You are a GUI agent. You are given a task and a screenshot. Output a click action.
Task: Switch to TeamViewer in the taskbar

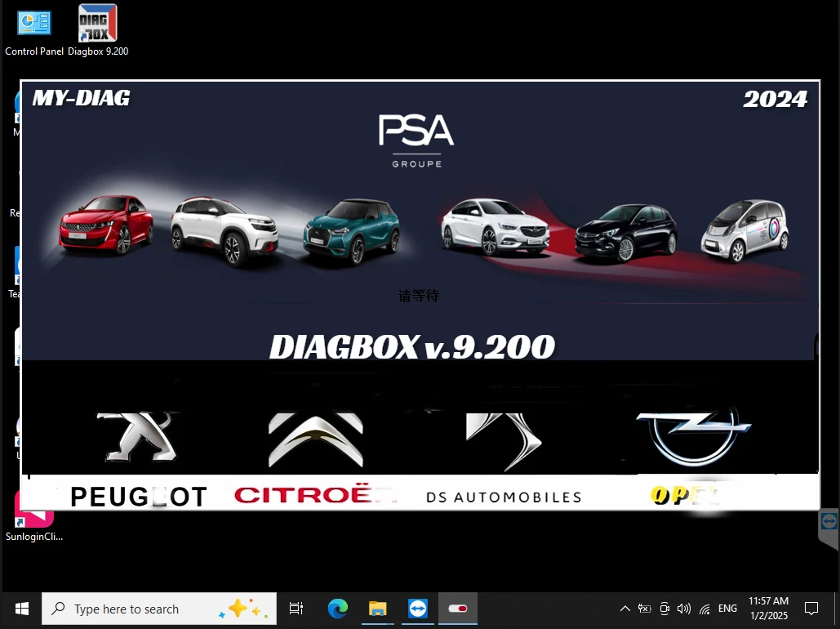click(x=418, y=609)
